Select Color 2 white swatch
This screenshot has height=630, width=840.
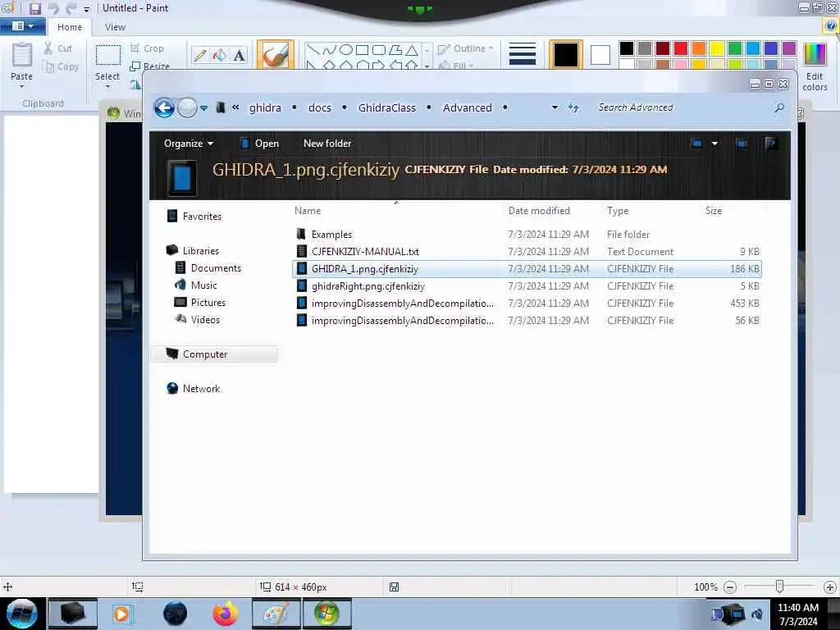click(600, 54)
